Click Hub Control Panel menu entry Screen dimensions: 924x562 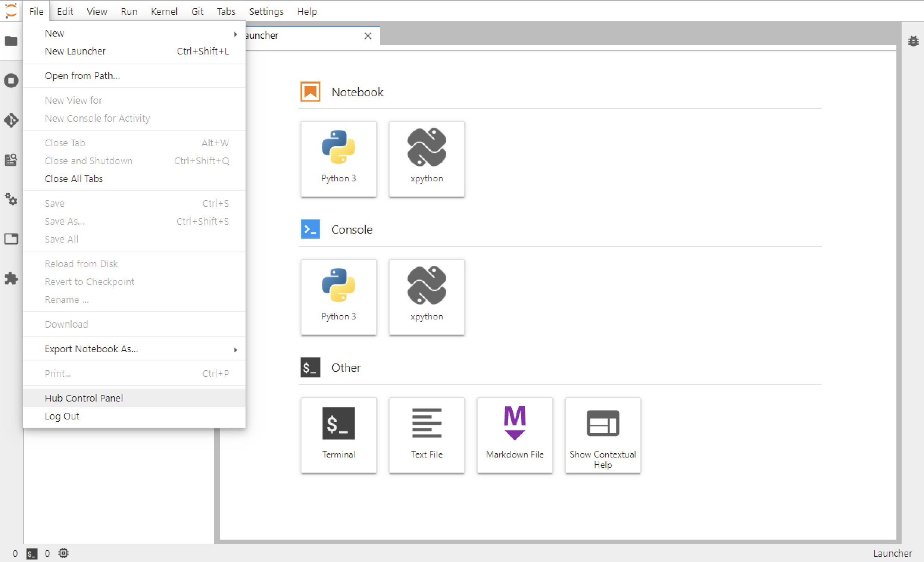coord(84,398)
